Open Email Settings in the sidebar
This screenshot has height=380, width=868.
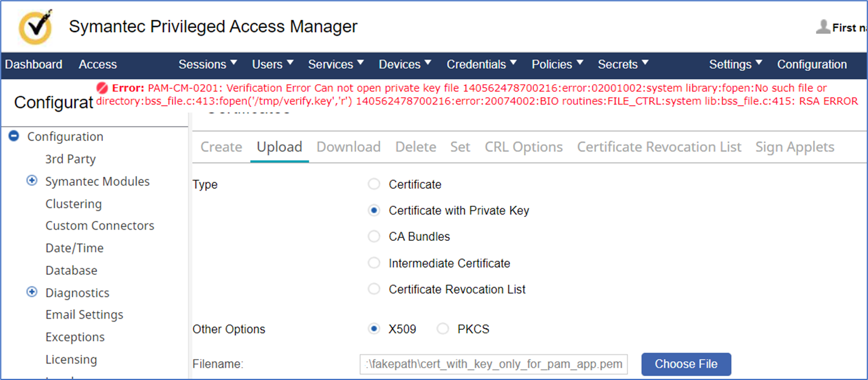point(84,315)
